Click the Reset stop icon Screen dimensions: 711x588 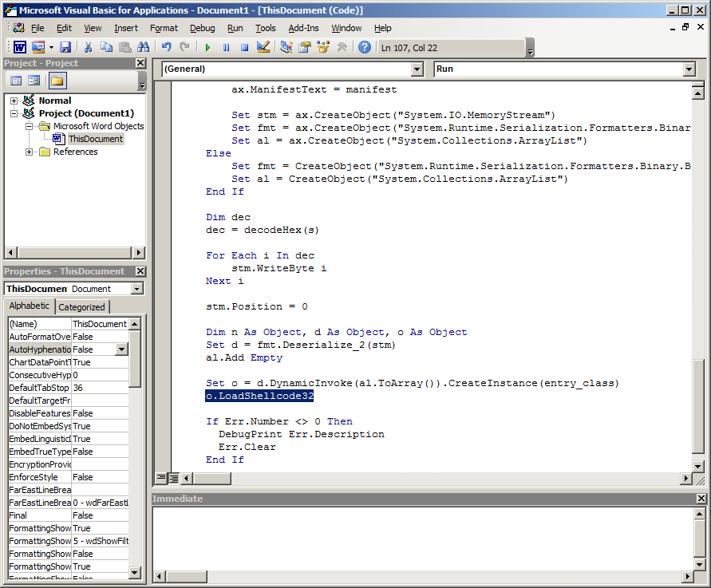click(x=244, y=47)
